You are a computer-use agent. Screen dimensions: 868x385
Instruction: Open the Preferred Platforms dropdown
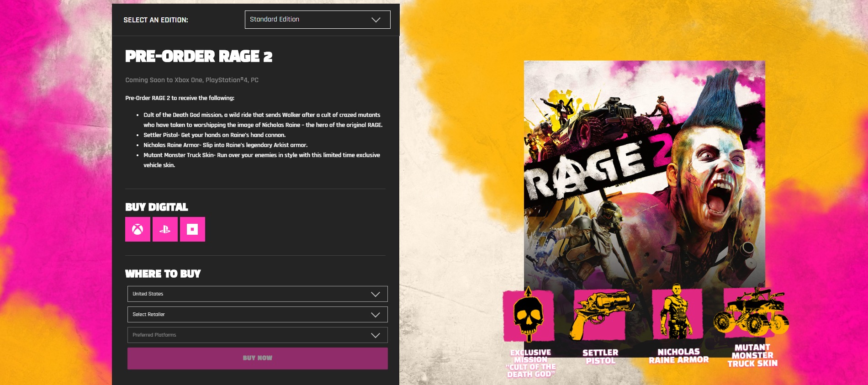[258, 335]
